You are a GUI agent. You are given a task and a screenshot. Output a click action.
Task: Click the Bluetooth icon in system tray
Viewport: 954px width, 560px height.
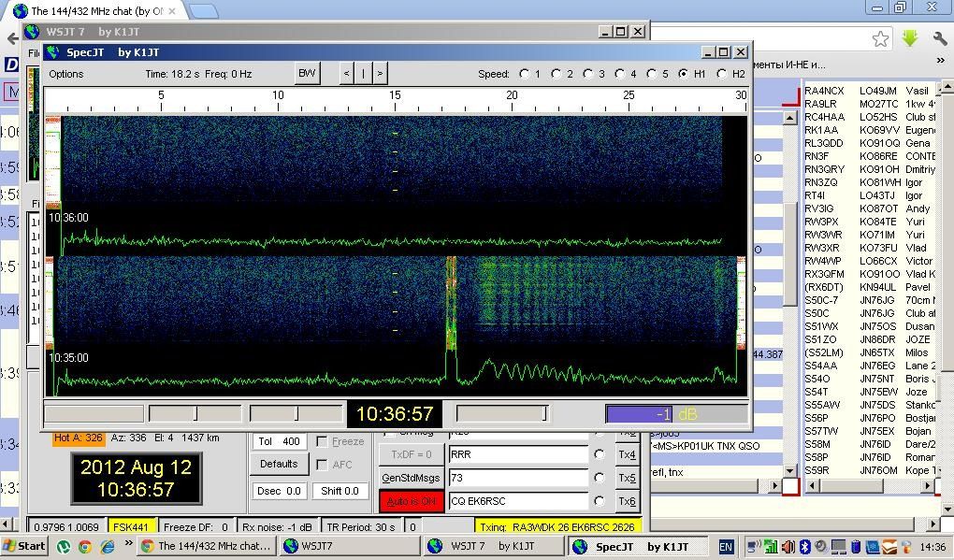(x=803, y=546)
